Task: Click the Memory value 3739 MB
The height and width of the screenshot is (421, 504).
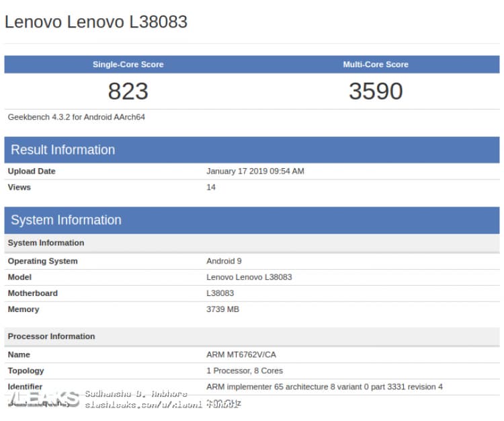Action: [222, 309]
